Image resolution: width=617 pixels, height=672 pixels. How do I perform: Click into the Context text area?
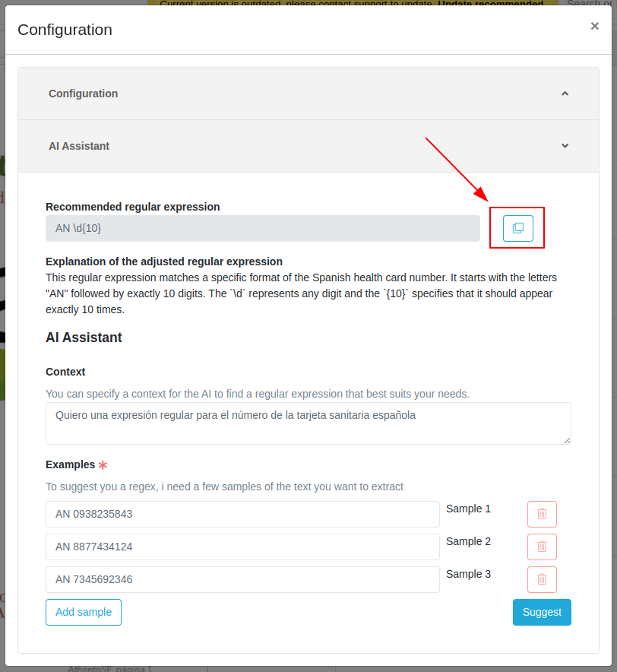(x=308, y=423)
